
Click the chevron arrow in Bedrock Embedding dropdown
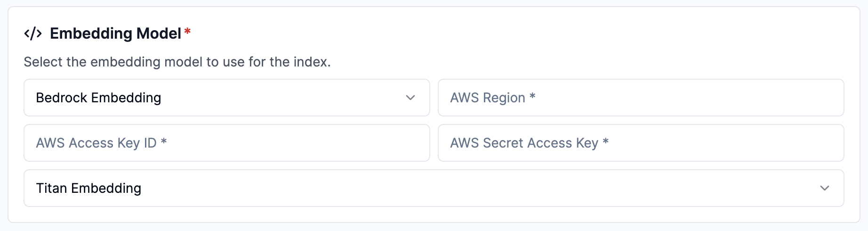click(x=410, y=98)
